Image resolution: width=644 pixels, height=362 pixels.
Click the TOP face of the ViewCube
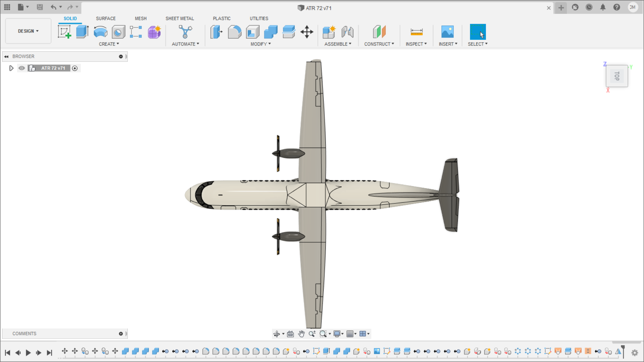616,76
